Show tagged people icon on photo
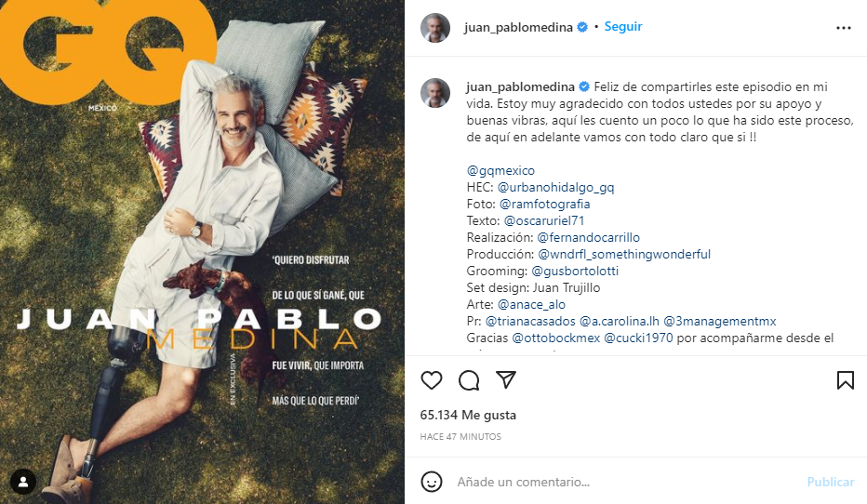Image resolution: width=867 pixels, height=504 pixels. click(x=23, y=482)
